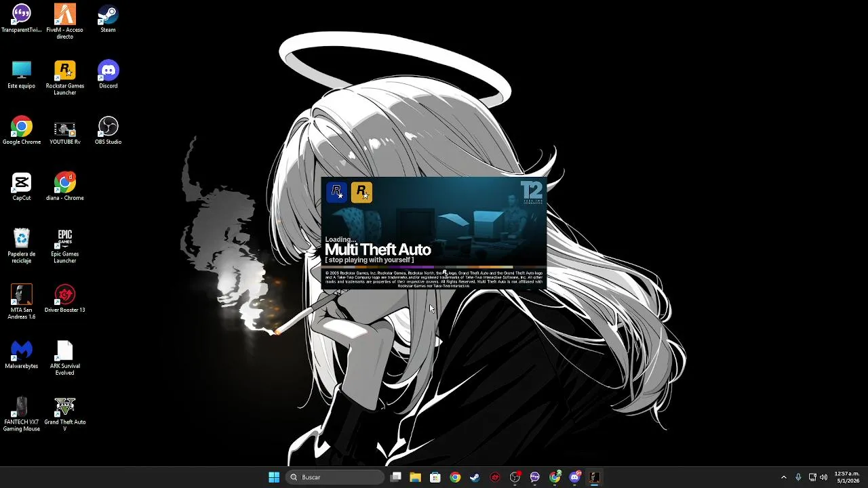Viewport: 868px width, 488px height.
Task: Open the TransparentTwitch desktop shortcut
Action: (22, 19)
